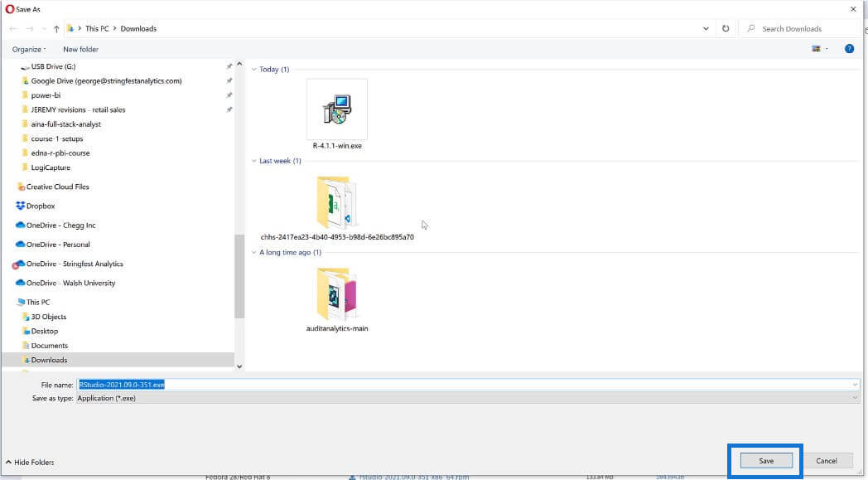
Task: Select aina-full-stack-analyst folder
Action: coord(66,124)
